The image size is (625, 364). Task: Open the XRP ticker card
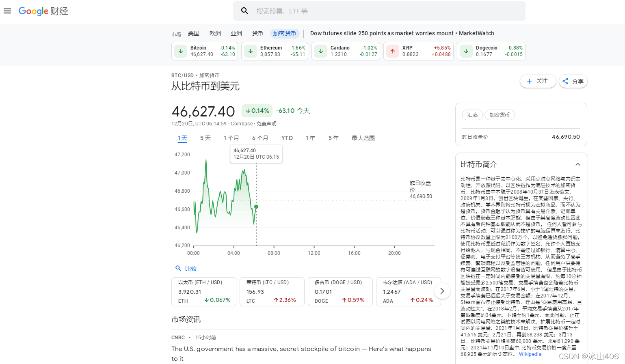(418, 51)
